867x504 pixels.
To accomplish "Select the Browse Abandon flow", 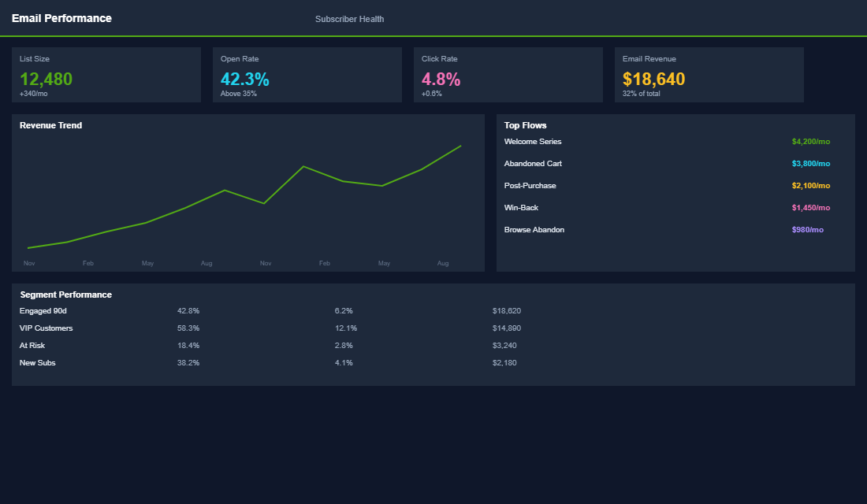I will [x=534, y=229].
